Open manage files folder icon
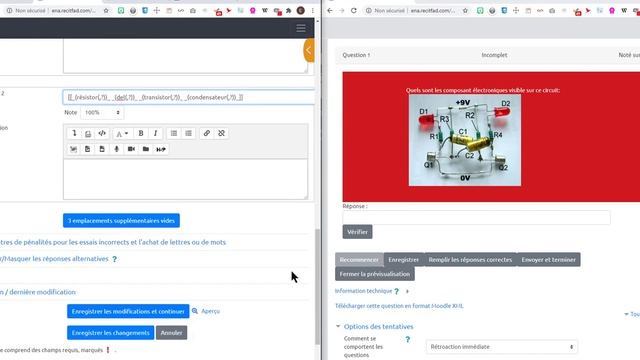The image size is (640, 360). click(x=146, y=149)
